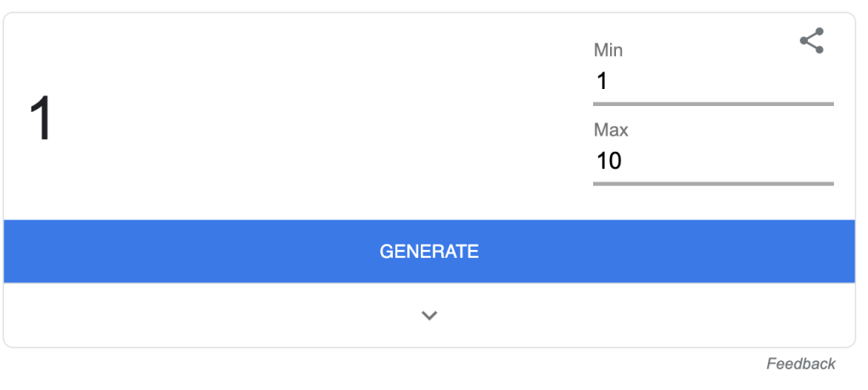This screenshot has height=390, width=868.
Task: Click the generated number 1 result
Action: 41,119
